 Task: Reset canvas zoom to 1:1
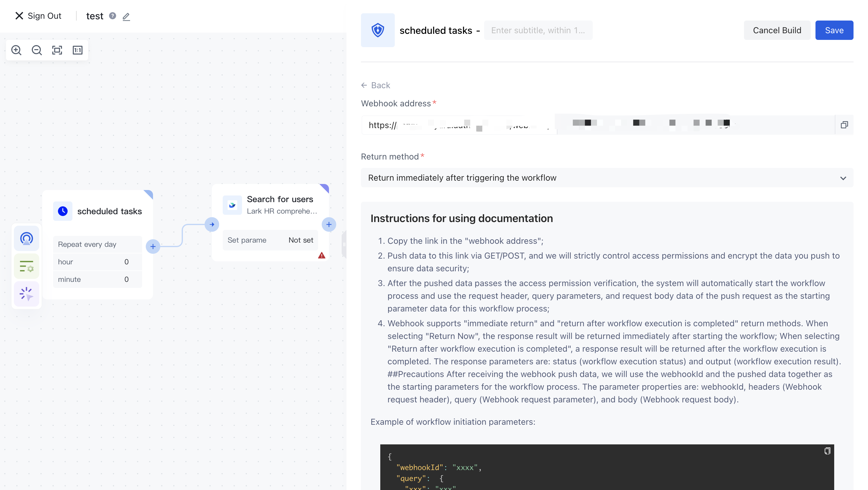(78, 50)
